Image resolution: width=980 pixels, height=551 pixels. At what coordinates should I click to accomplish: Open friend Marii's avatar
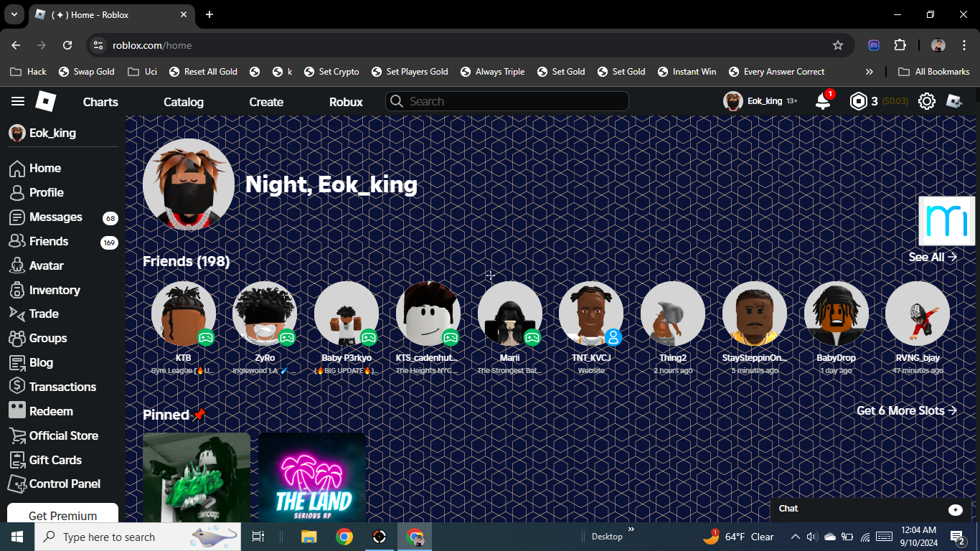click(x=510, y=314)
